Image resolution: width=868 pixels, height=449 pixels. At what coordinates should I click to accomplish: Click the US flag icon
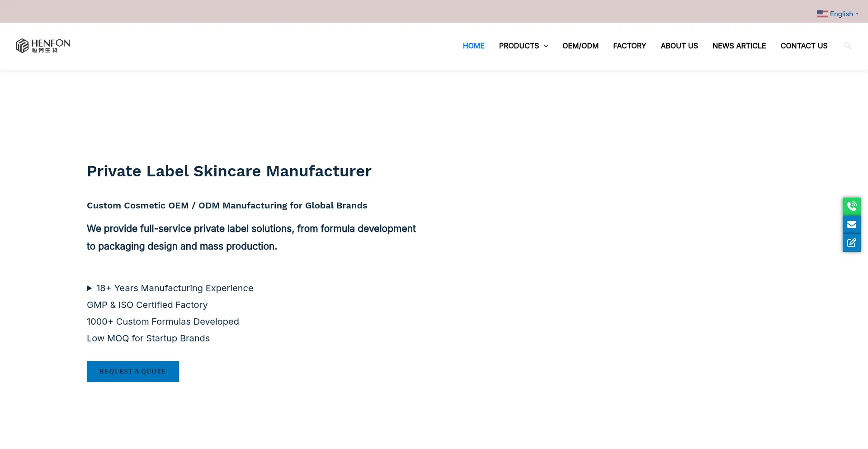(822, 14)
